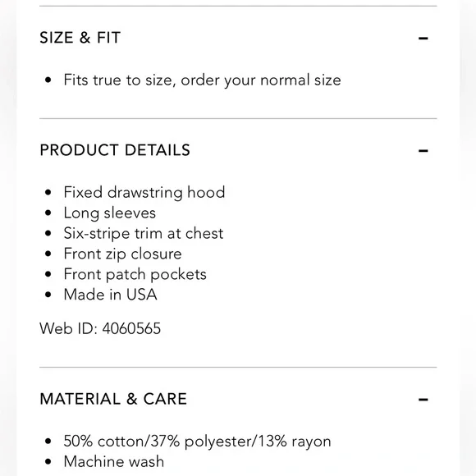
Task: Click 'Fits true to size' bullet text
Action: click(x=202, y=80)
